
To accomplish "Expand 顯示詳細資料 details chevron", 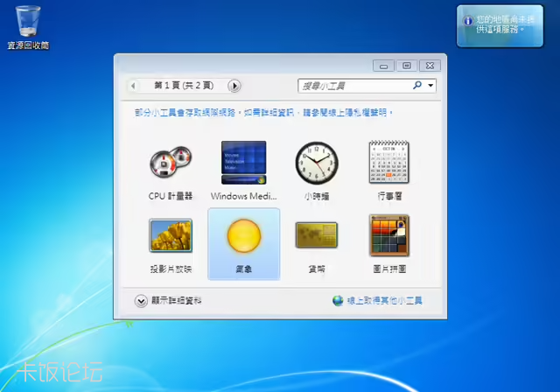I will pyautogui.click(x=141, y=301).
